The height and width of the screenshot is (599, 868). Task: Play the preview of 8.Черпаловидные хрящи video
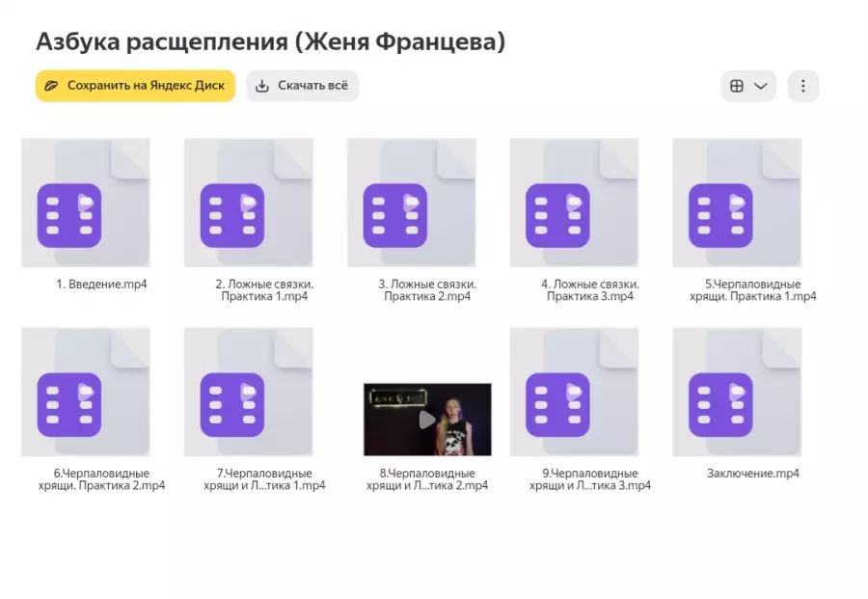click(426, 417)
